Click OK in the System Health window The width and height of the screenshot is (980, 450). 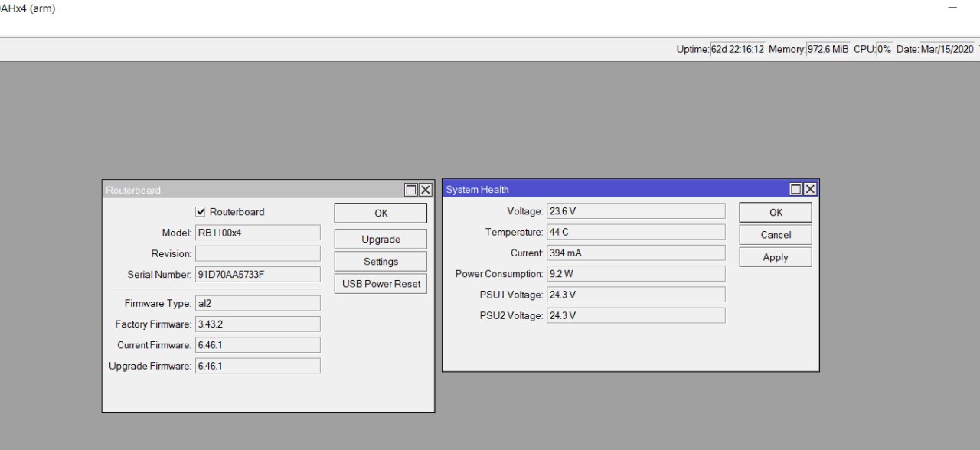click(x=776, y=213)
